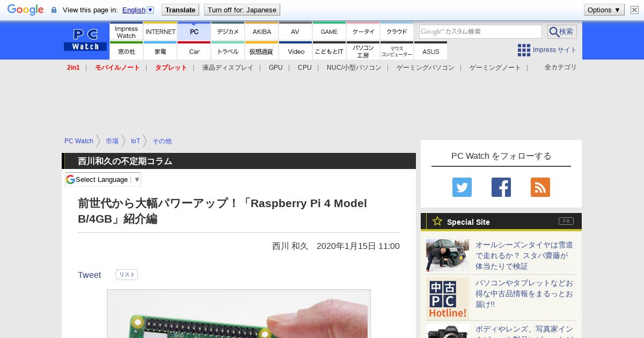Open the トラベル tab
644x338 pixels.
tap(228, 51)
